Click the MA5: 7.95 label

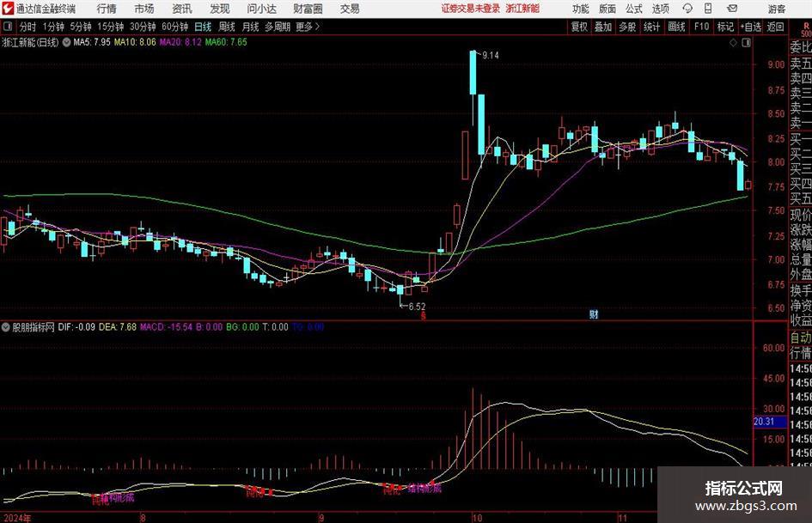(92, 42)
